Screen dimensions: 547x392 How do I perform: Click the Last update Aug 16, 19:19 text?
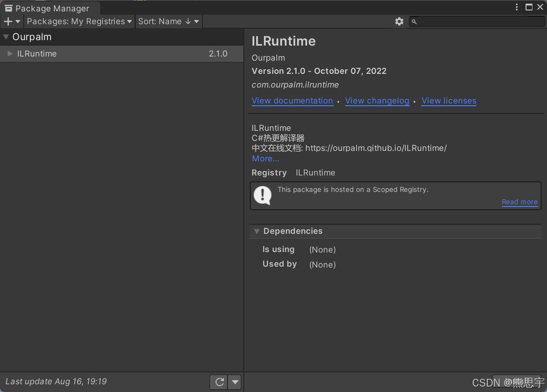[56, 382]
